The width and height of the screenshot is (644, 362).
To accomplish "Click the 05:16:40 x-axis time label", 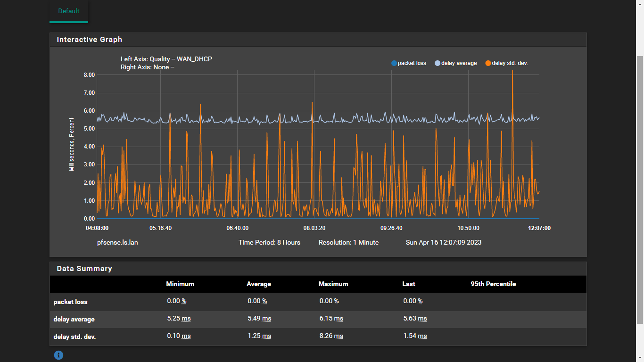I will 161,228.
